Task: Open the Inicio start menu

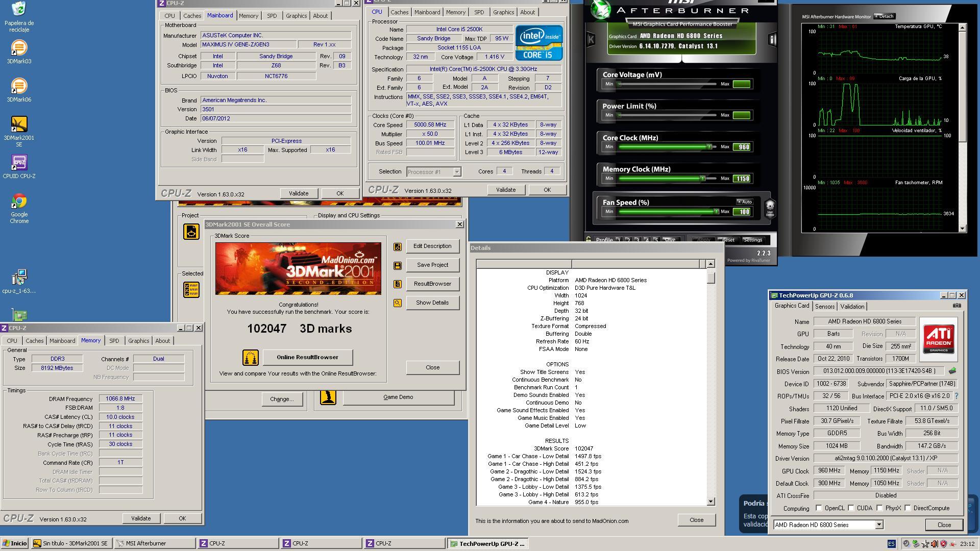Action: (14, 544)
